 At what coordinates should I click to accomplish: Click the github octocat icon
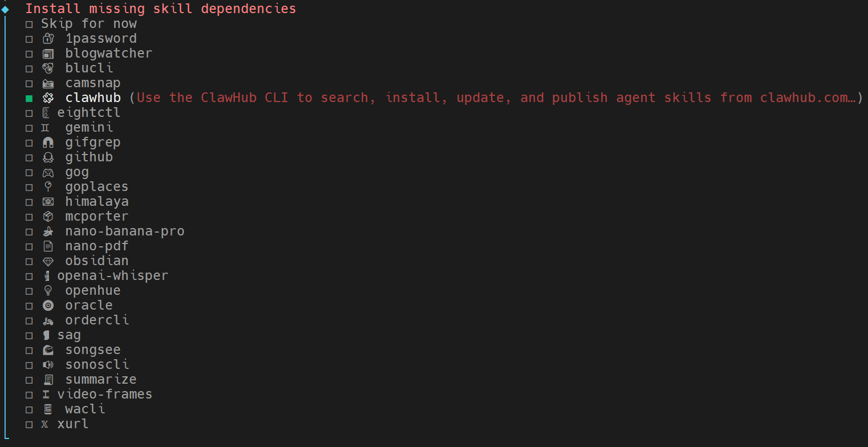click(48, 157)
